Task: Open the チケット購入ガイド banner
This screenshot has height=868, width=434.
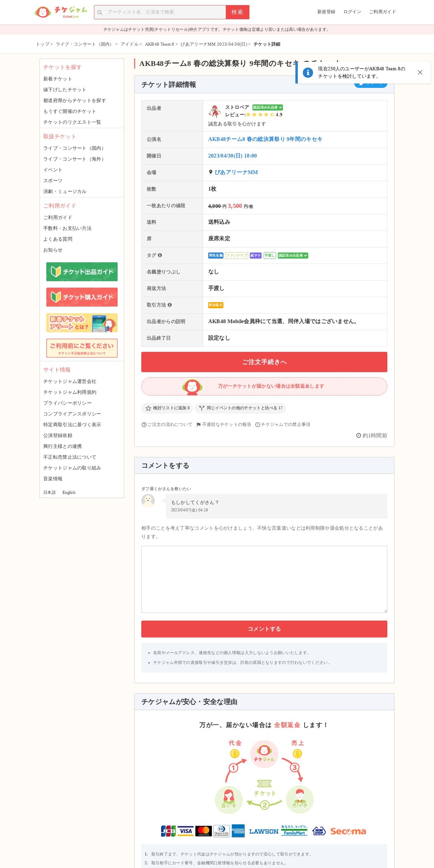Action: (x=82, y=297)
